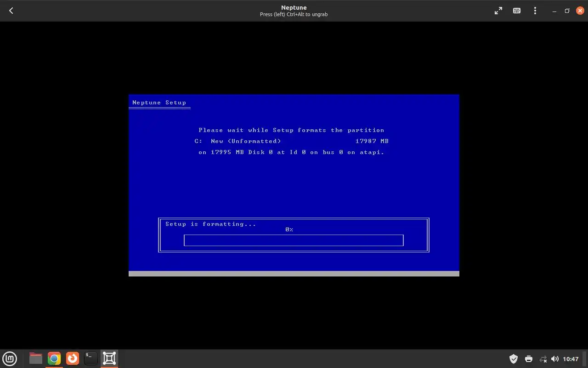Go back with the header arrow

(11, 11)
